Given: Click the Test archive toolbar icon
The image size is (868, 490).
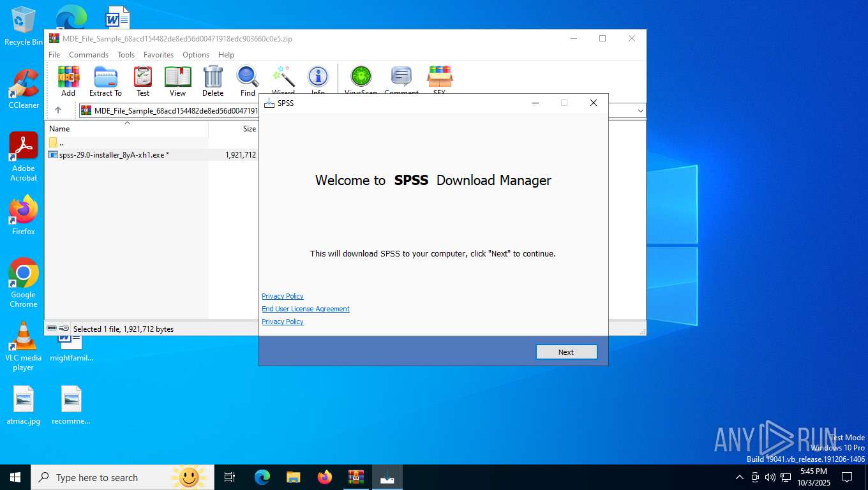Looking at the screenshot, I should coord(143,81).
